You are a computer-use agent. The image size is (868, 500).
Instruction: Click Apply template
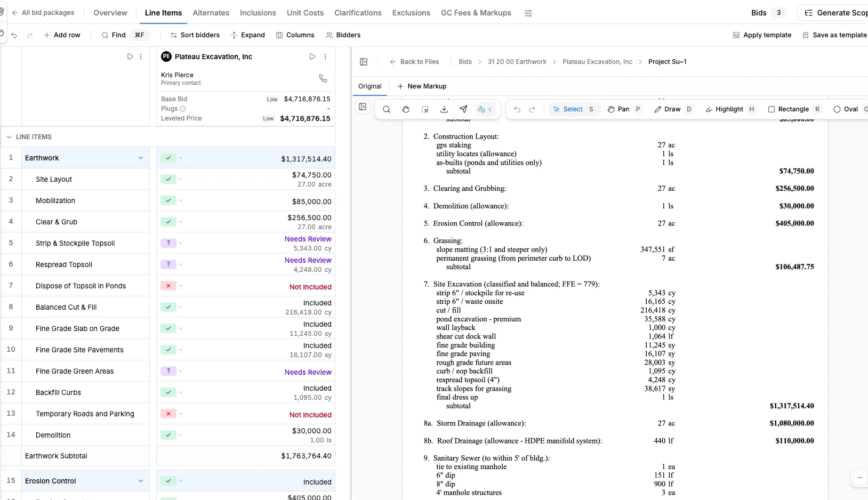pyautogui.click(x=762, y=35)
